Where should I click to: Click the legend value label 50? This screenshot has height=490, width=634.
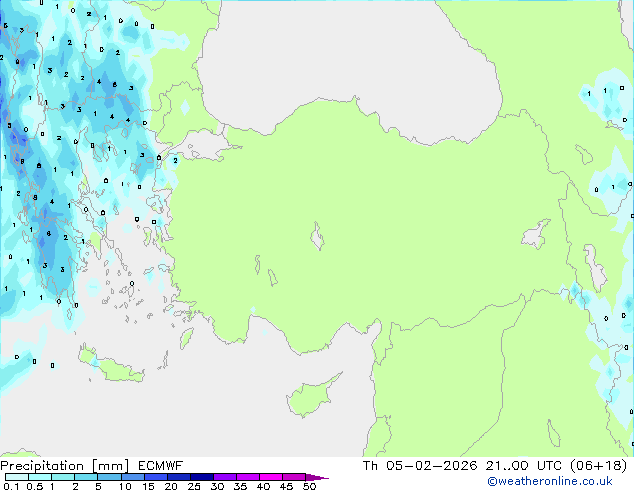309,486
